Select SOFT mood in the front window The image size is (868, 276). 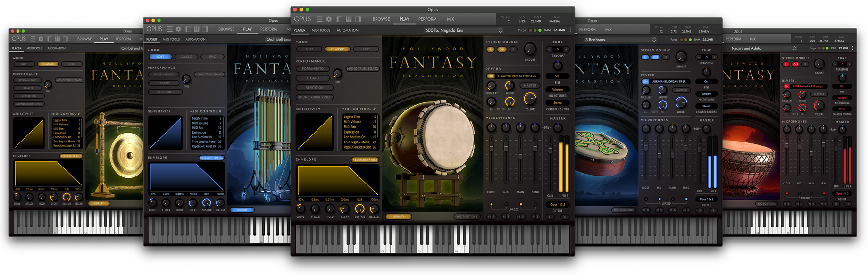click(x=309, y=49)
